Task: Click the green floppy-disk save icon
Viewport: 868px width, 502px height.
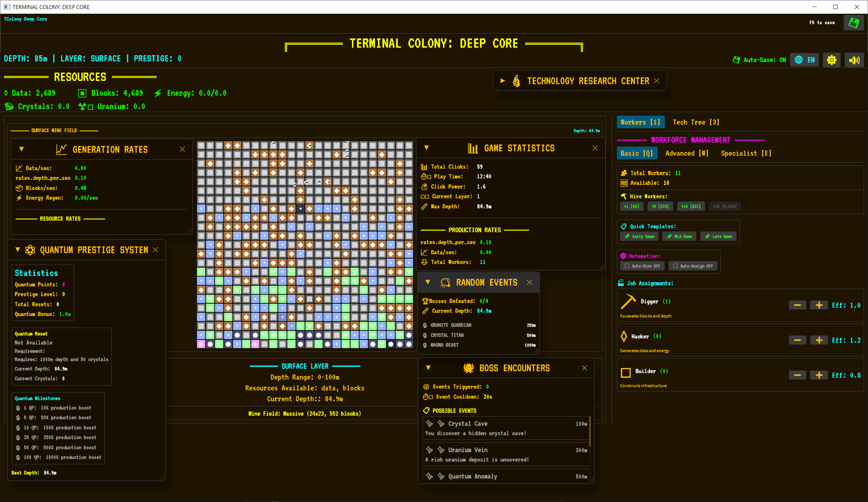Action: coord(854,23)
